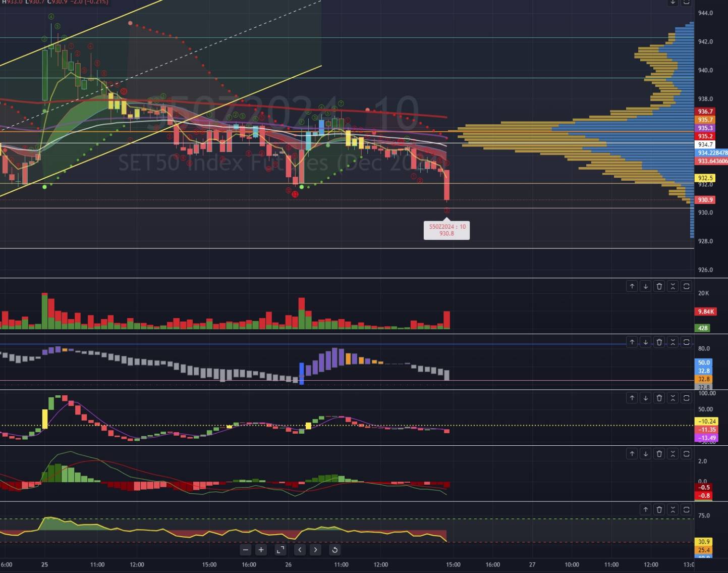Move the MACD histogram pane up
The width and height of the screenshot is (728, 573).
(x=632, y=454)
